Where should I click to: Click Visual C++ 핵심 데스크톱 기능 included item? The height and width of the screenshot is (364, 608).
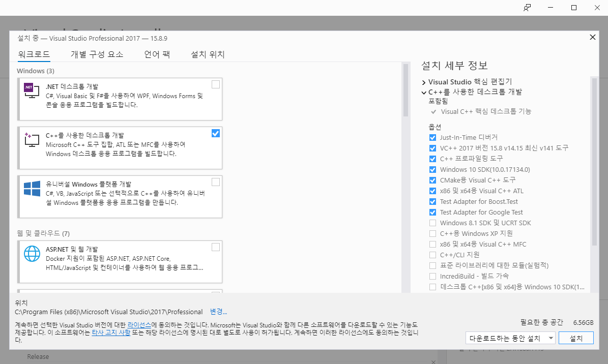point(486,112)
